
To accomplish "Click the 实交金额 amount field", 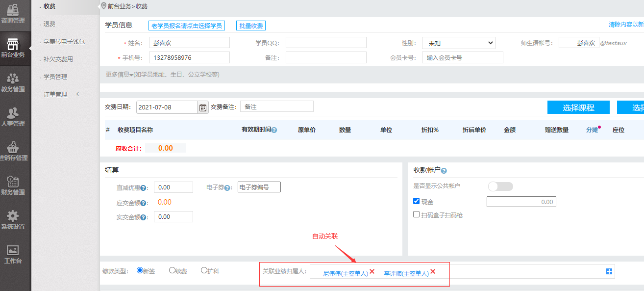I will coord(173,216).
